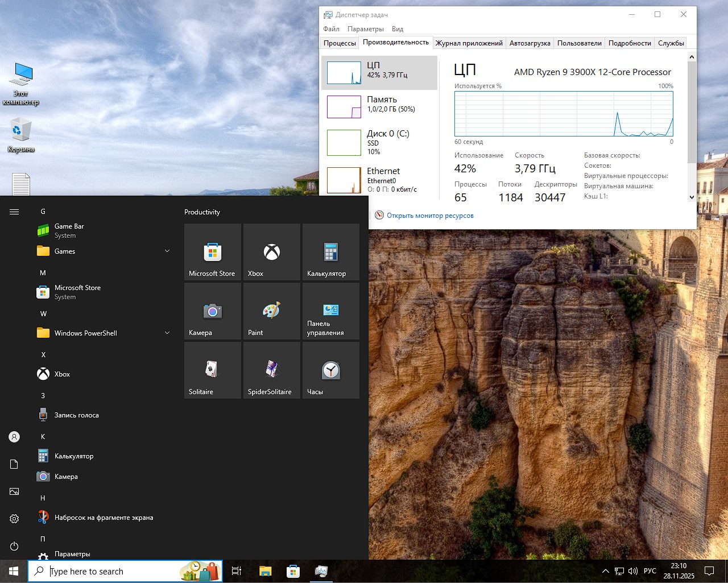Select the Ethernet performance pane
The width and height of the screenshot is (728, 583).
pos(380,179)
